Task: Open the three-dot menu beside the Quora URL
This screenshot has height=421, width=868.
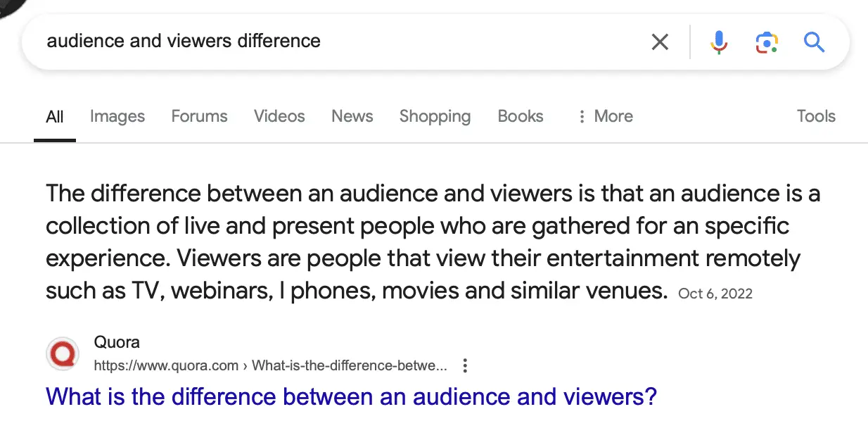Action: 464,365
